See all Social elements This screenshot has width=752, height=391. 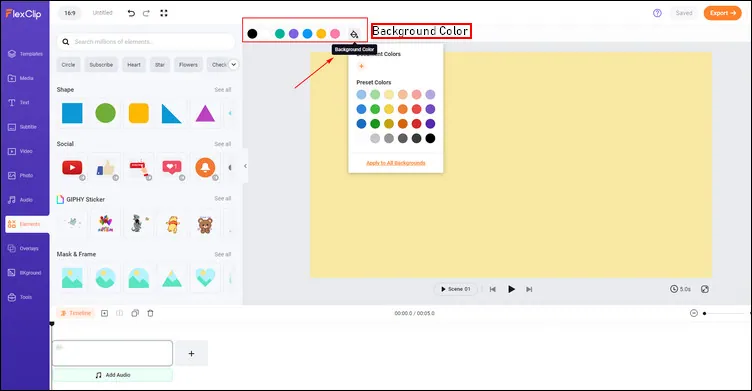[x=223, y=144]
